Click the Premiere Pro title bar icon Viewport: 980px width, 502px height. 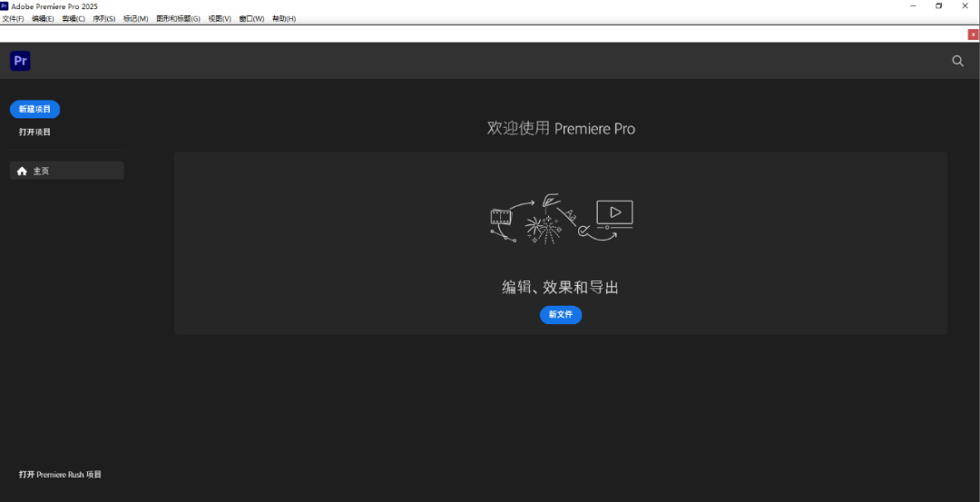(5, 6)
